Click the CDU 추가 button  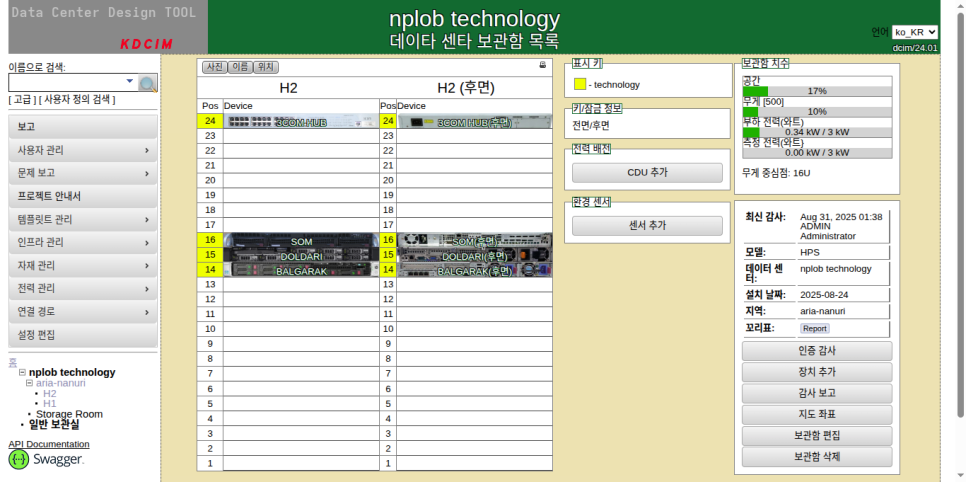[647, 172]
